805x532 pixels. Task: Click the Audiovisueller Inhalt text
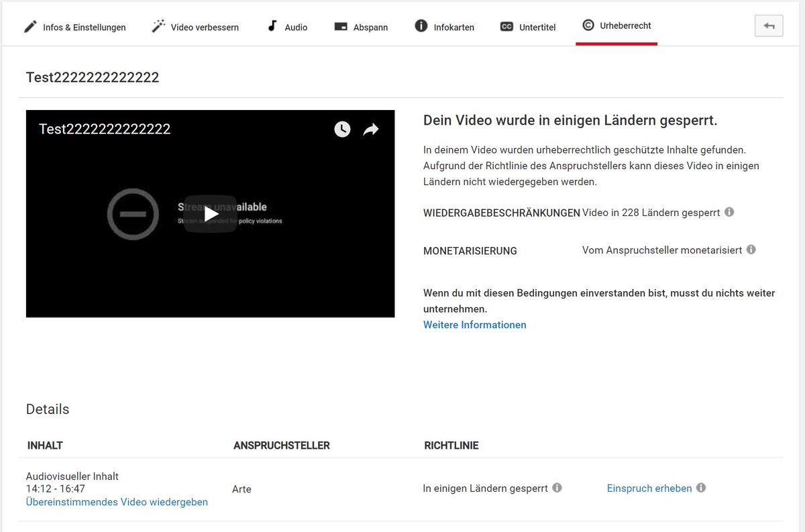(x=72, y=476)
